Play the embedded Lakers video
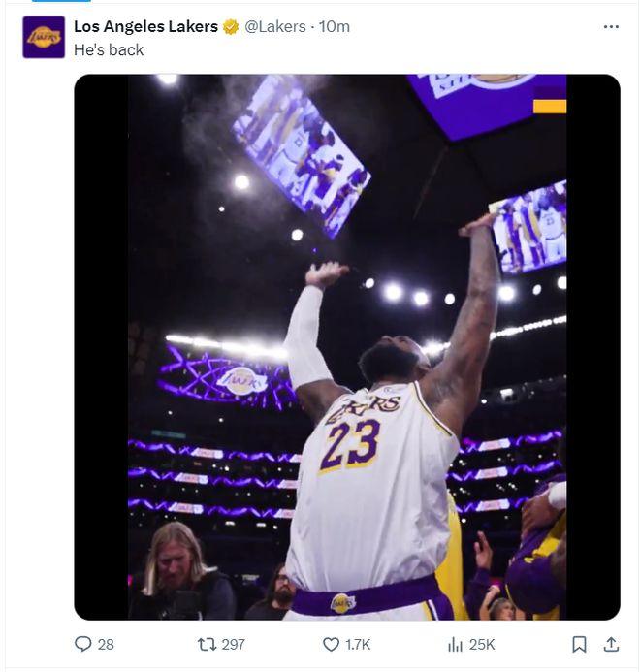 347,347
